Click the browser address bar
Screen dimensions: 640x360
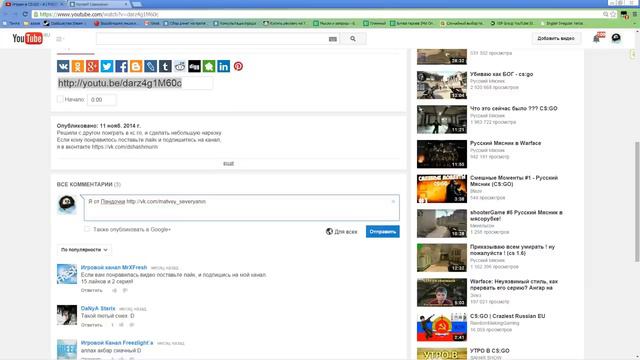point(318,14)
